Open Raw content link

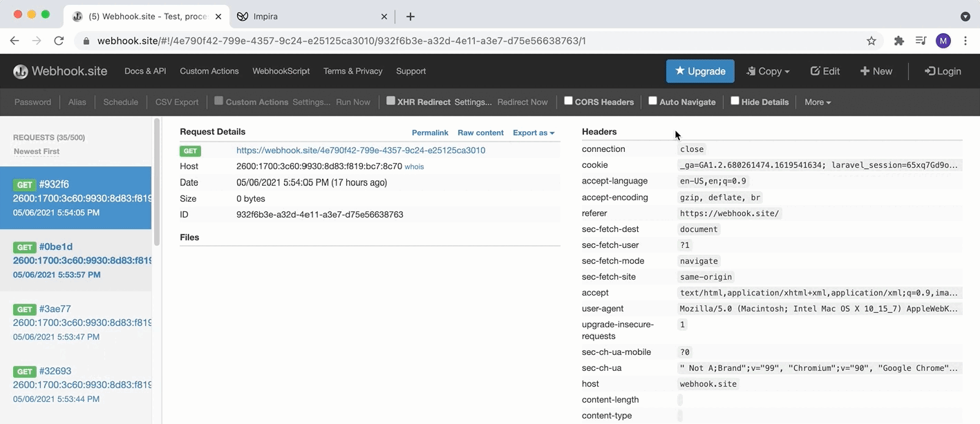(x=480, y=133)
